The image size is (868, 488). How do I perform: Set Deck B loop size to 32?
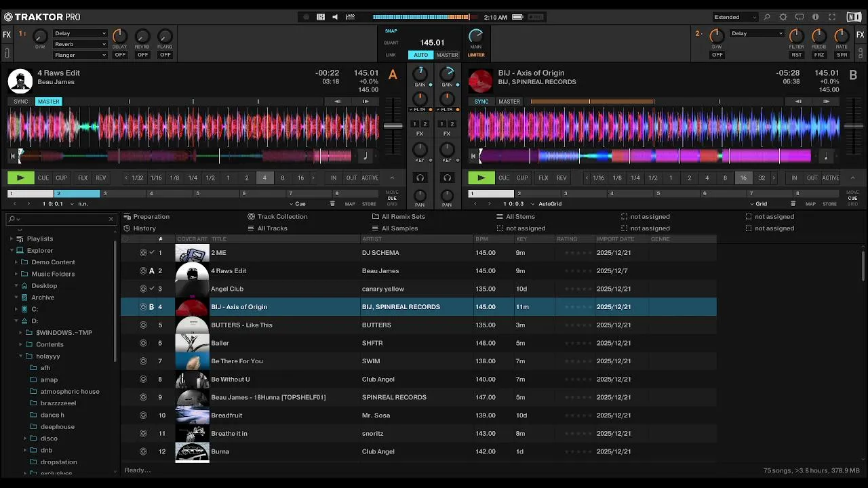tap(762, 178)
